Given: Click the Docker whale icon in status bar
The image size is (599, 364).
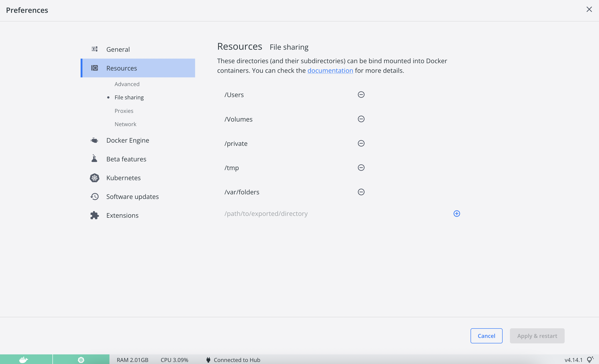Looking at the screenshot, I should (24, 360).
